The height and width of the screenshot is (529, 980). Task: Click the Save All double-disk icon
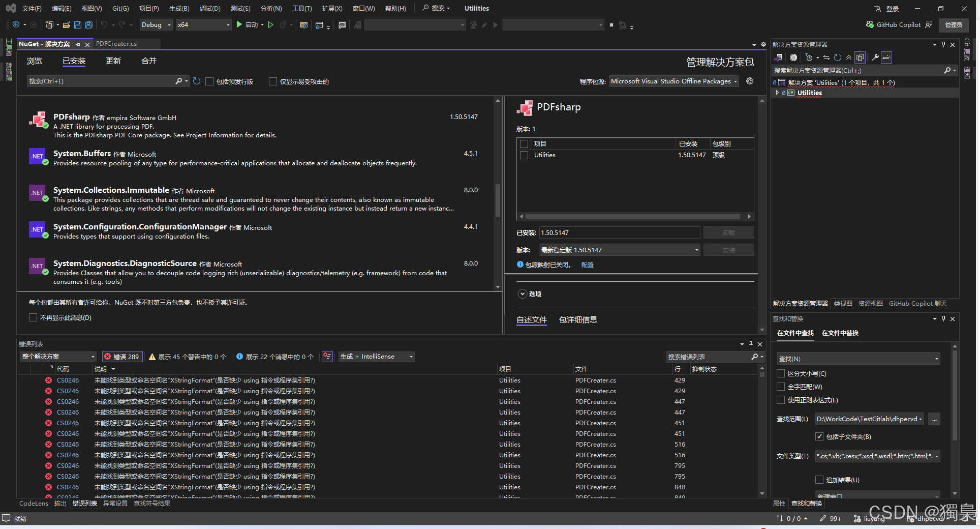tap(89, 24)
